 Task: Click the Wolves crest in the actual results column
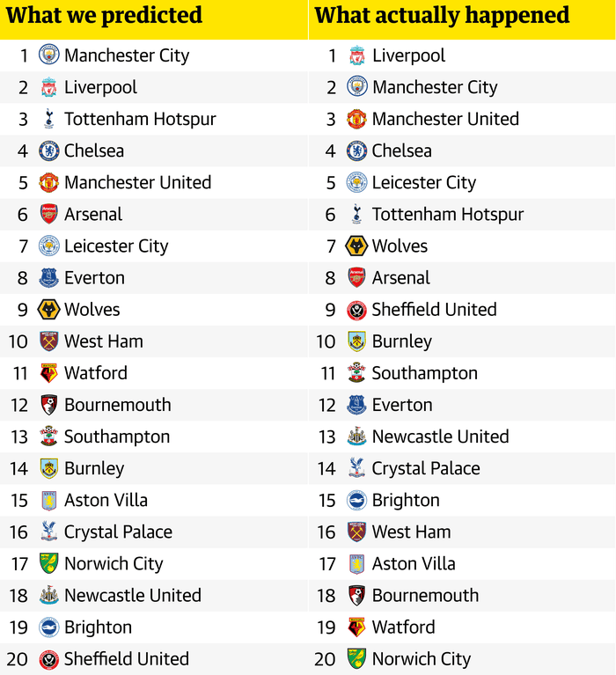point(356,246)
